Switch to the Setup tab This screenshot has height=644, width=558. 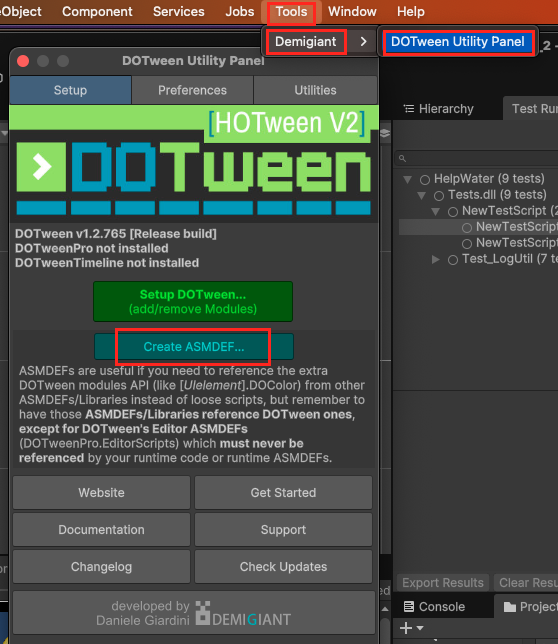[x=70, y=90]
